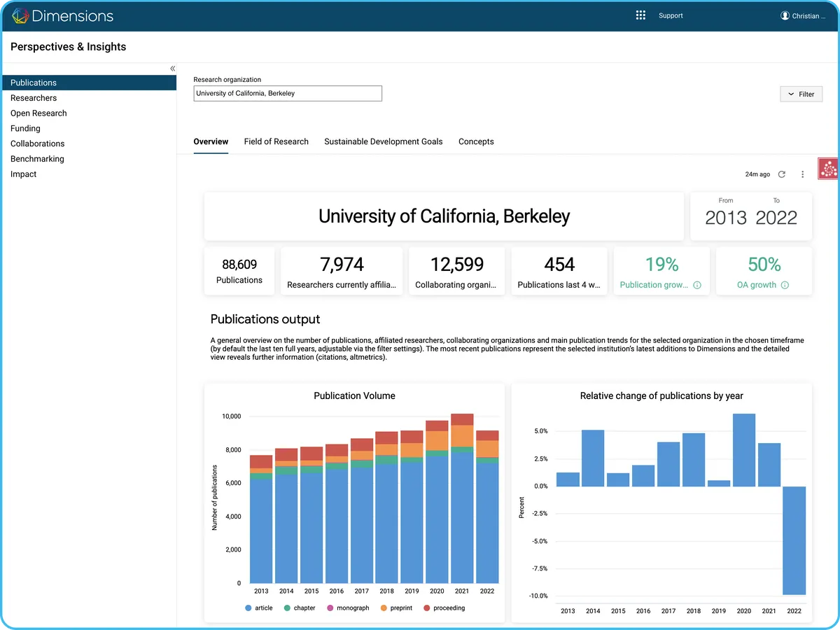Screen dimensions: 840x630
Task: Click the Research organization input field
Action: pos(288,93)
